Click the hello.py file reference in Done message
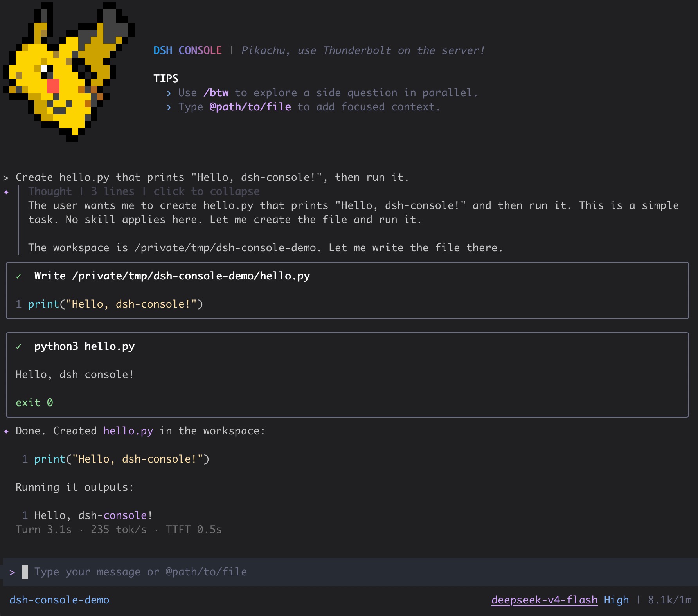 click(128, 431)
